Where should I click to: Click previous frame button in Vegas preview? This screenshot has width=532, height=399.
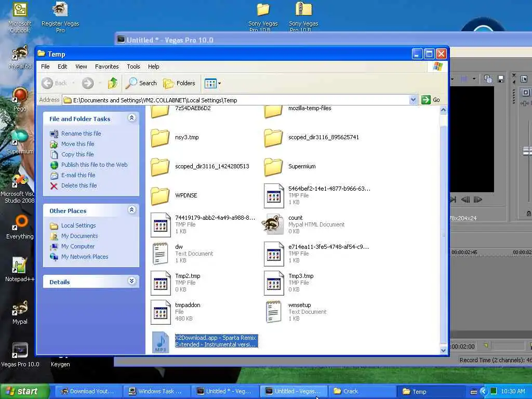point(465,200)
